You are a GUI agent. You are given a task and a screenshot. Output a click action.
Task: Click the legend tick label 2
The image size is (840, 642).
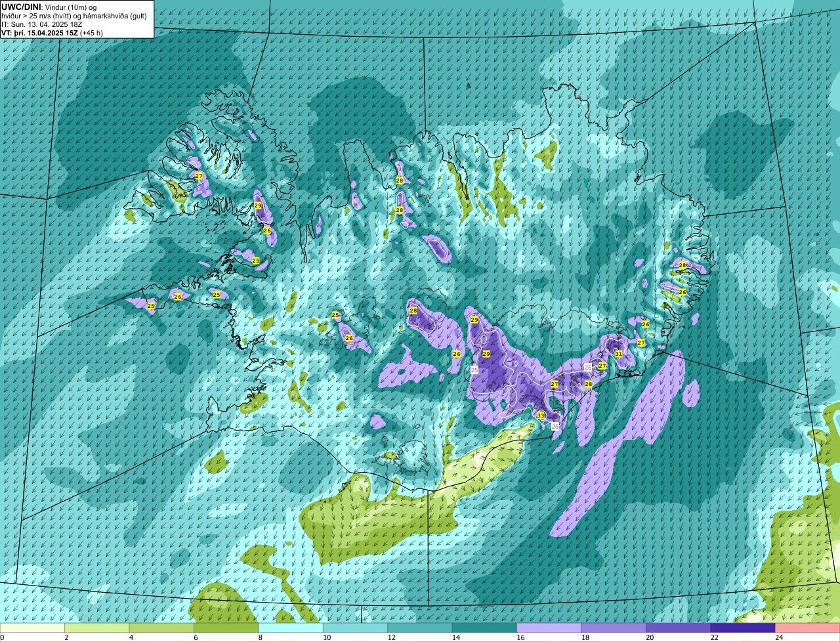(x=66, y=637)
